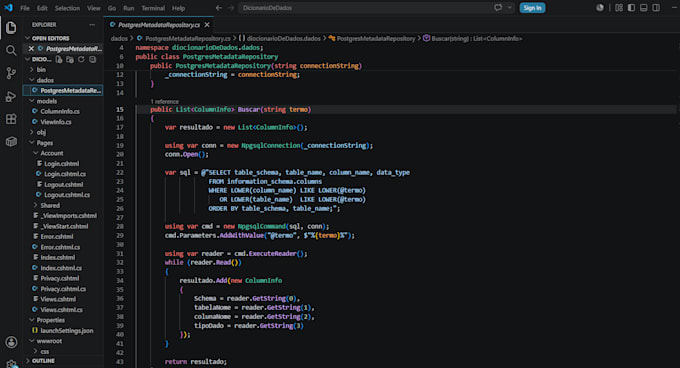Viewport: 680px width, 368px height.
Task: Open Explorer more actions menu
Action: pyautogui.click(x=92, y=25)
